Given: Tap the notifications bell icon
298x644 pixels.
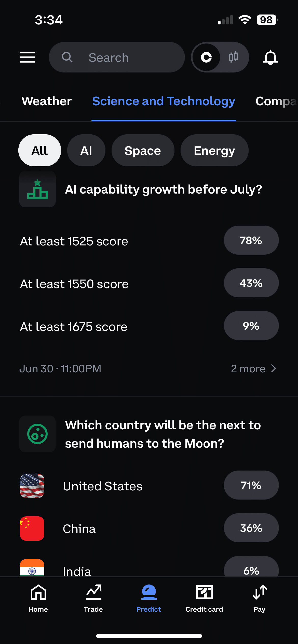Looking at the screenshot, I should coord(270,57).
